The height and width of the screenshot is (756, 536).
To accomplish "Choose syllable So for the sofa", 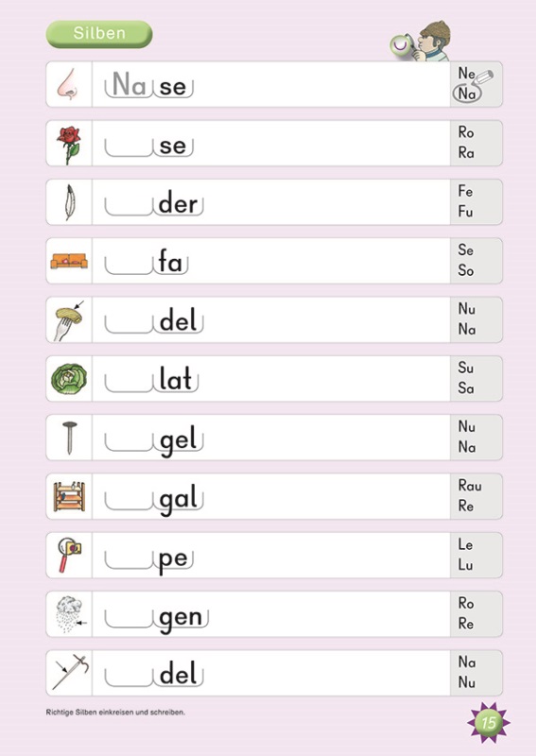I will coord(466,270).
